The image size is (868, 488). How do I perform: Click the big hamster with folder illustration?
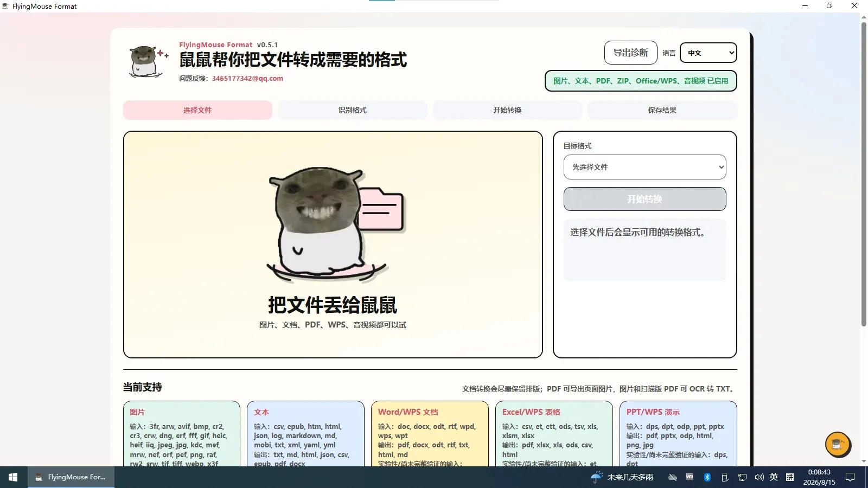[x=336, y=224]
